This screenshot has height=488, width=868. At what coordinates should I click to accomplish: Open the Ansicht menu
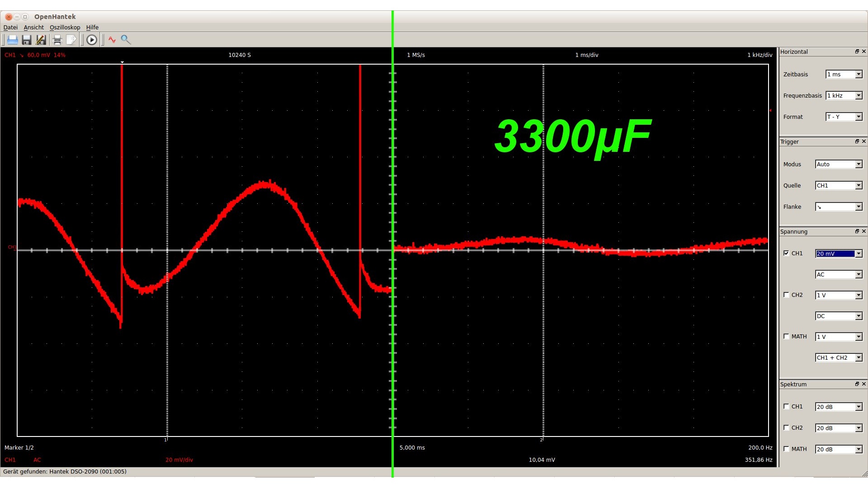(x=34, y=28)
